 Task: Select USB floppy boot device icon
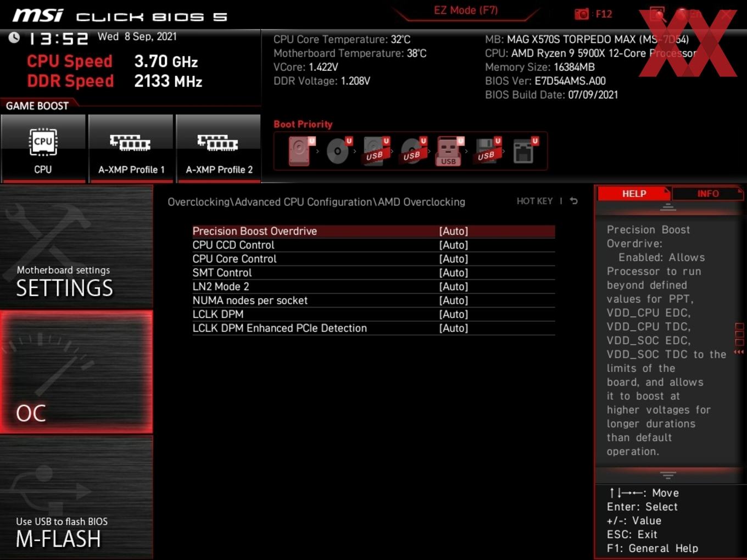(487, 150)
